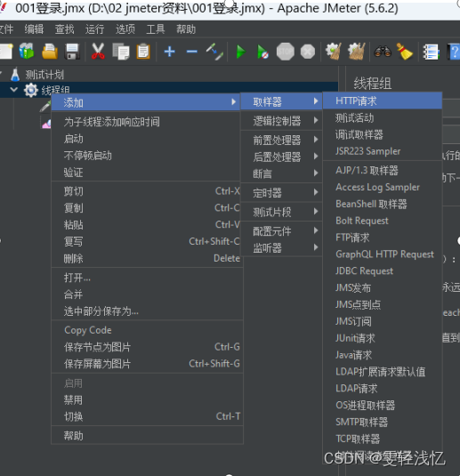Click the Save floppy disk icon
Screen dimensions: 460x476
pyautogui.click(x=72, y=52)
